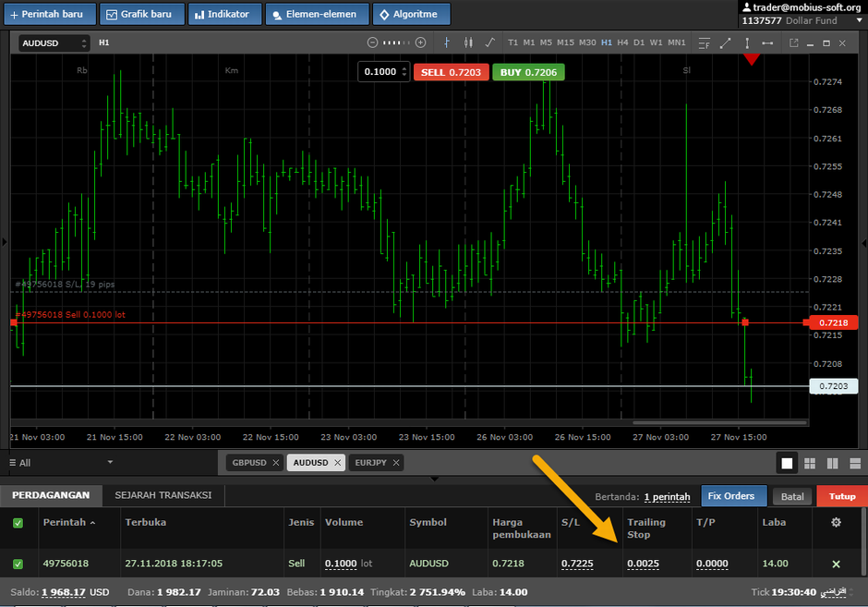868x607 pixels.
Task: Switch chart to line style
Action: click(490, 42)
